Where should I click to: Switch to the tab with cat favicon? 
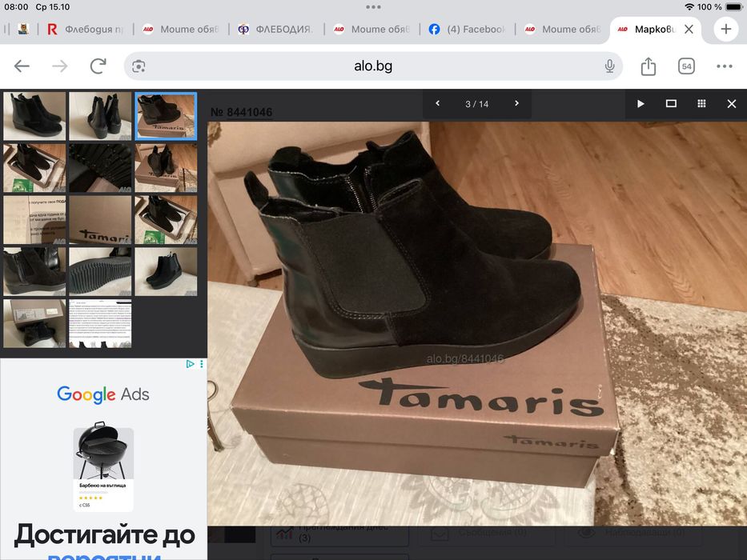(23, 29)
